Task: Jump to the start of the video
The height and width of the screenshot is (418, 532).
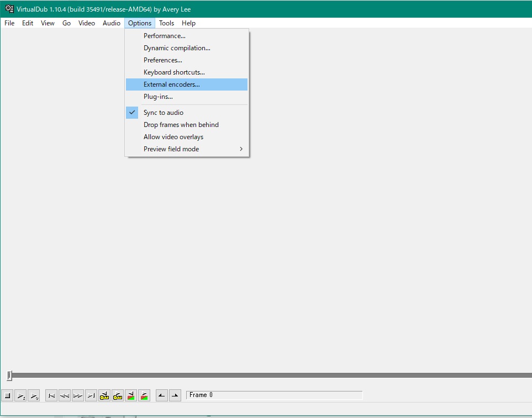Action: pyautogui.click(x=51, y=395)
